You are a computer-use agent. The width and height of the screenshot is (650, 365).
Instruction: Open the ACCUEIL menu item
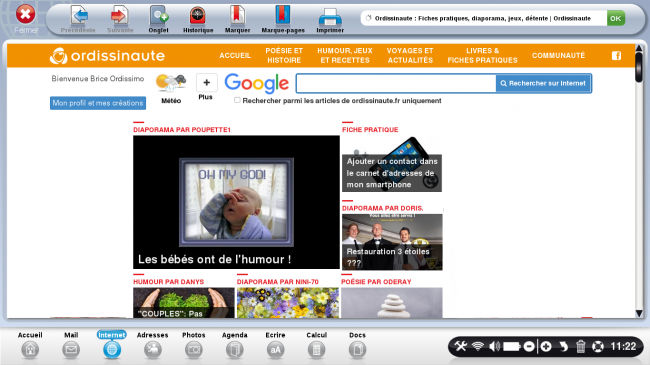point(235,56)
